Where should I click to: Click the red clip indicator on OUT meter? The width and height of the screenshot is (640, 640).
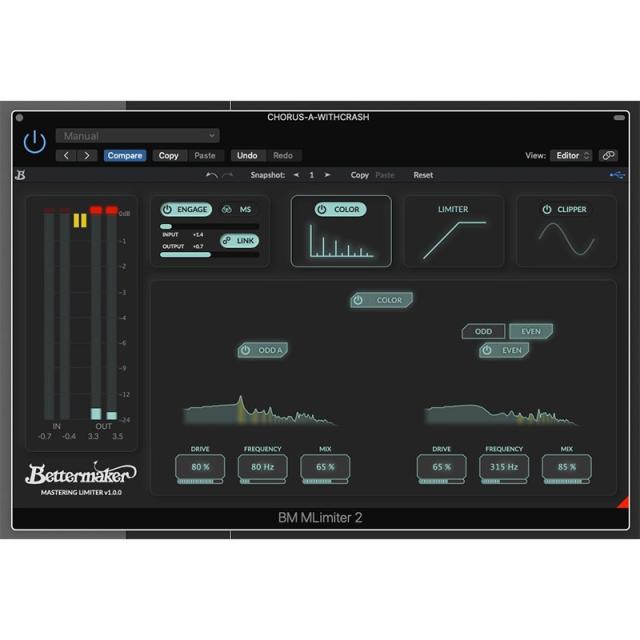coord(104,210)
